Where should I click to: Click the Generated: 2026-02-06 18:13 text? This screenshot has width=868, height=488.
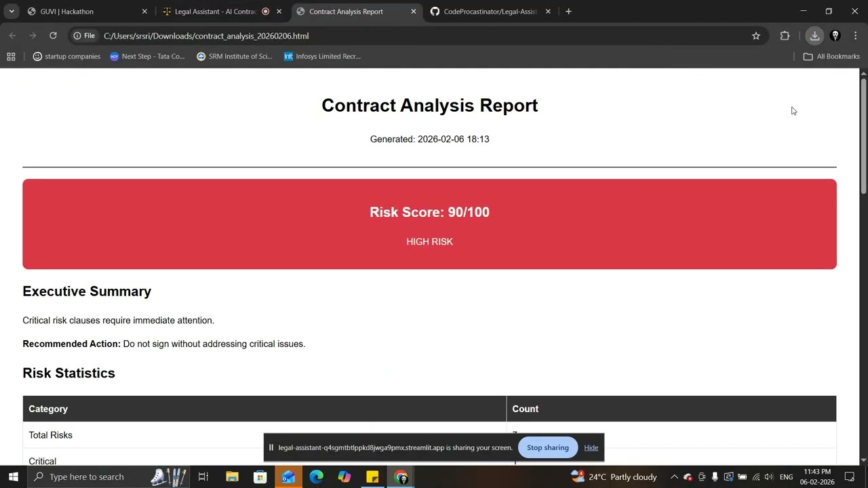pyautogui.click(x=429, y=139)
